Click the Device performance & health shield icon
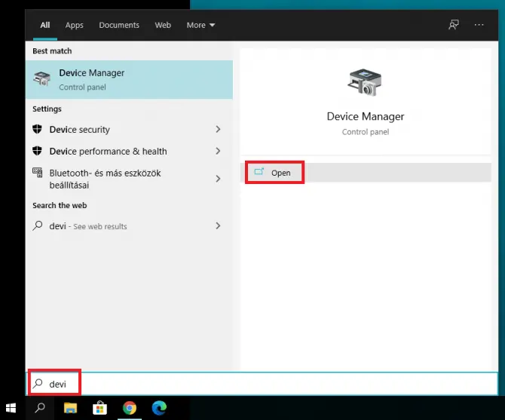The image size is (505, 420). 38,151
